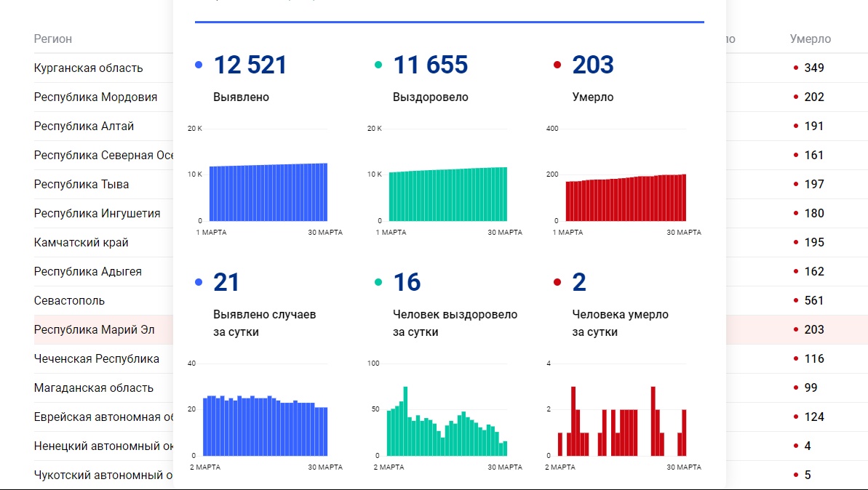This screenshot has height=490, width=868.
Task: Choose Республика Алтай in the region list
Action: pos(84,126)
